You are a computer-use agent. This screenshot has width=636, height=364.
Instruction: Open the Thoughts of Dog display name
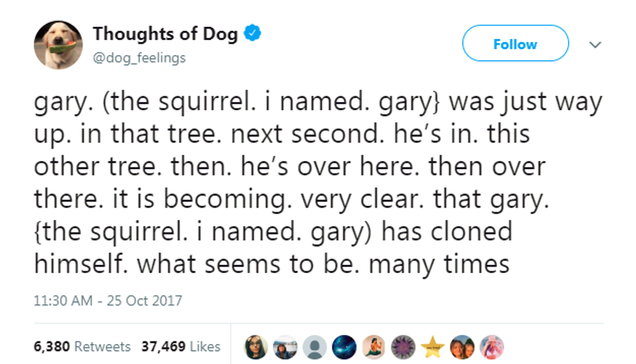(166, 34)
